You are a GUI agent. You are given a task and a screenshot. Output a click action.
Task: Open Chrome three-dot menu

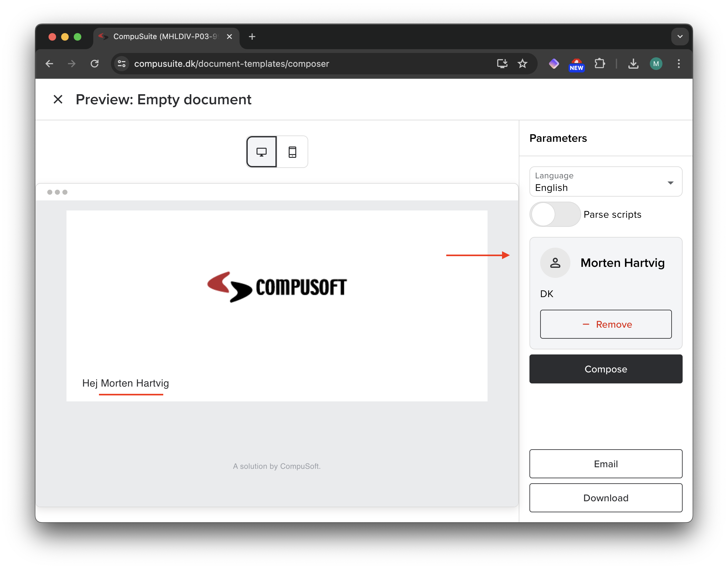click(x=679, y=64)
